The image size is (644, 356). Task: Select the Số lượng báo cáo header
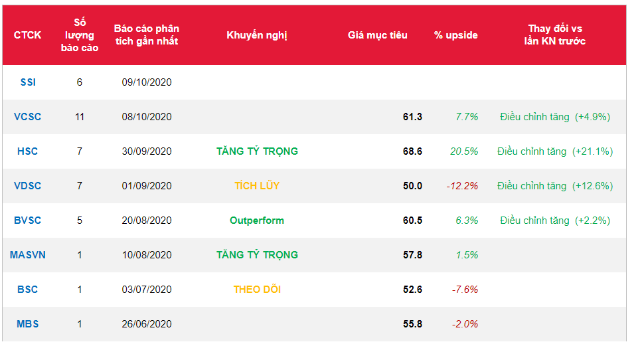(x=80, y=35)
